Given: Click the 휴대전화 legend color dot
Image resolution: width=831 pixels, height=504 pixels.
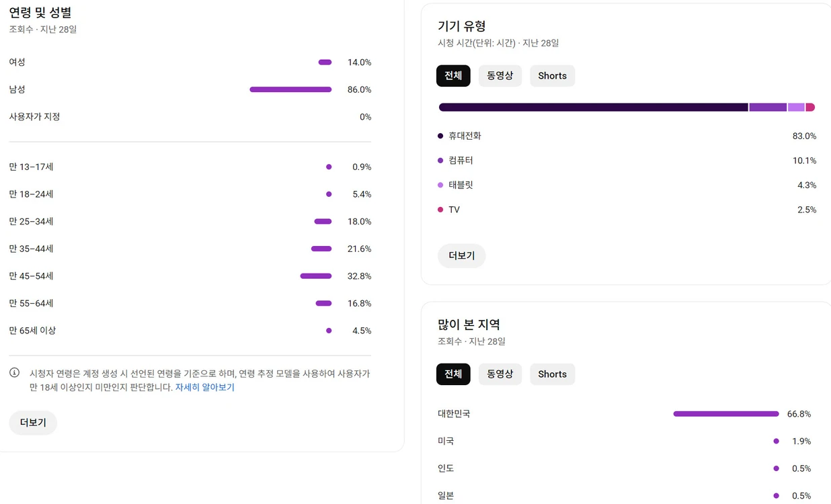Looking at the screenshot, I should click(440, 136).
